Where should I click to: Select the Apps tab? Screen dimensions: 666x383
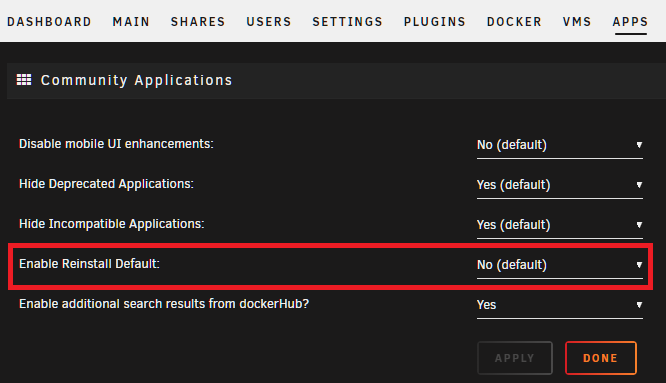click(630, 22)
